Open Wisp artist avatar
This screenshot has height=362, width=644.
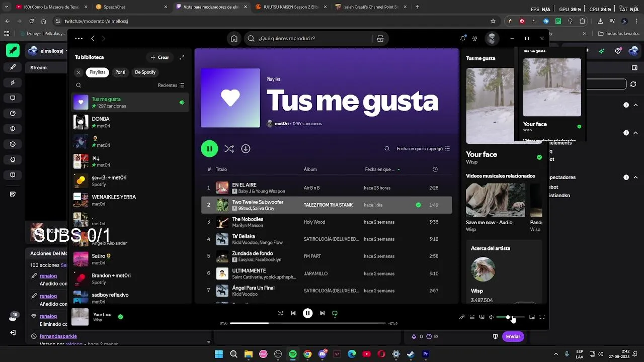[483, 269]
